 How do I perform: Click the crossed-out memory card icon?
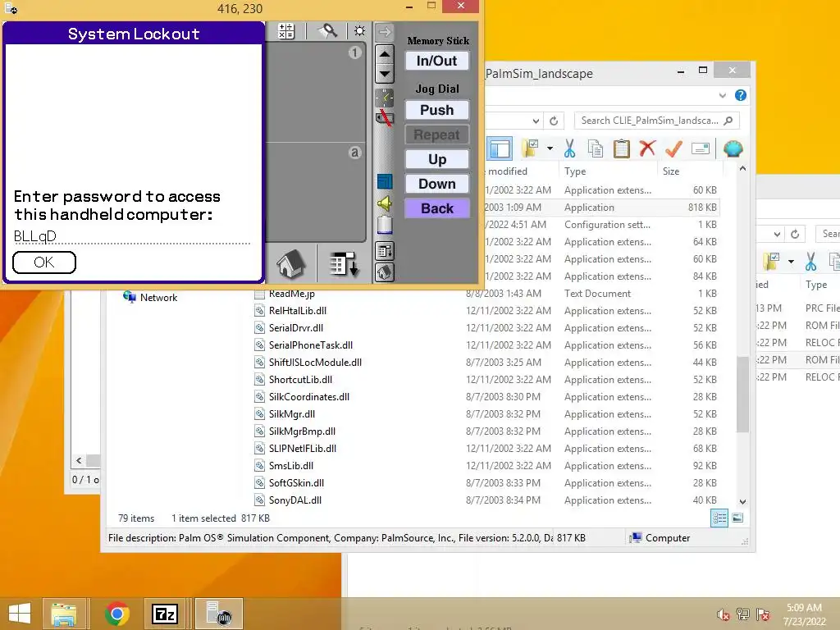coord(385,117)
